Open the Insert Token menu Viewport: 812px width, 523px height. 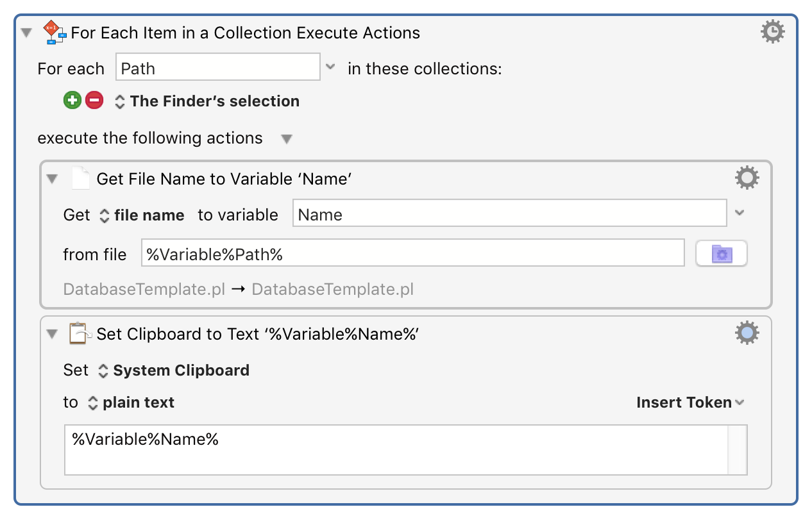tap(690, 403)
